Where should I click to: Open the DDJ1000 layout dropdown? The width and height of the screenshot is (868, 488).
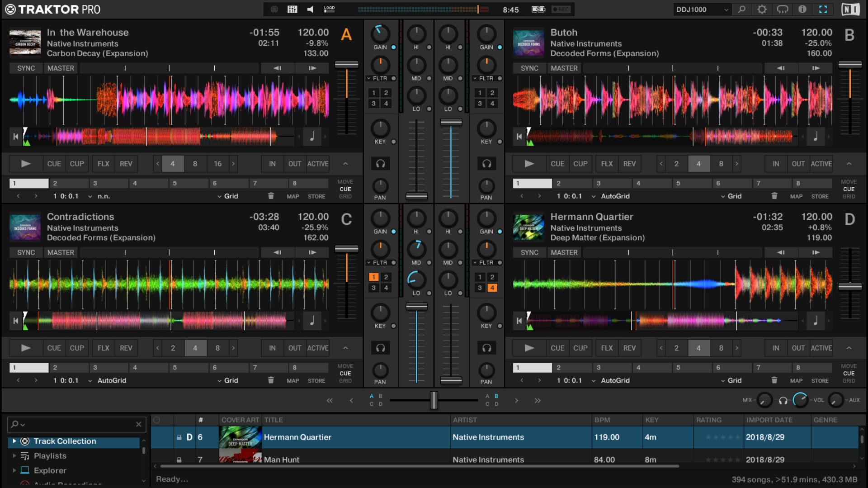(x=702, y=9)
